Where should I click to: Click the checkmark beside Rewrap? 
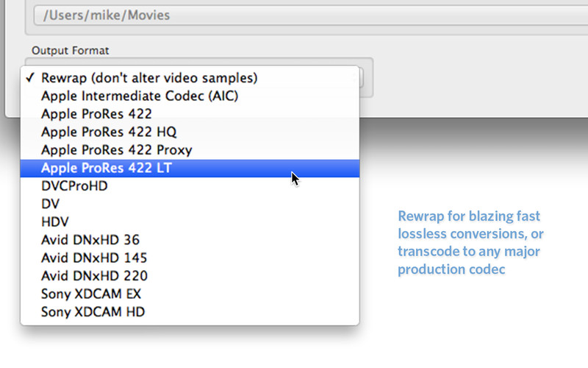point(30,78)
